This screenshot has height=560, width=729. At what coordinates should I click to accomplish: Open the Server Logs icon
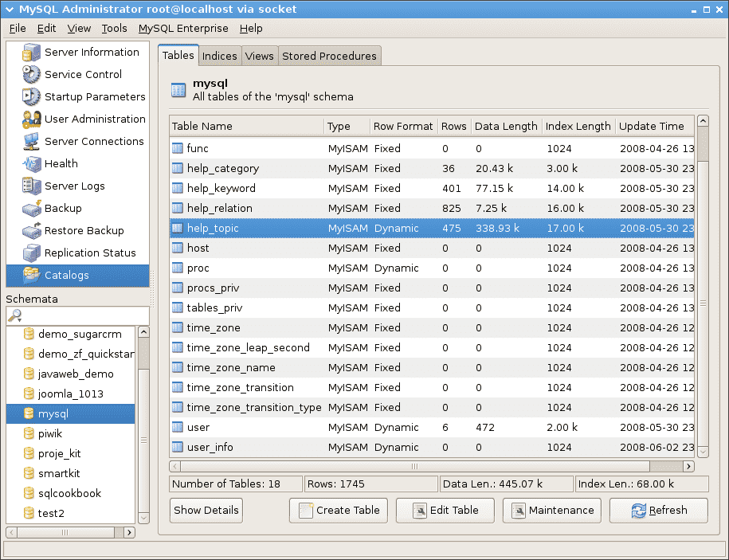[x=31, y=186]
